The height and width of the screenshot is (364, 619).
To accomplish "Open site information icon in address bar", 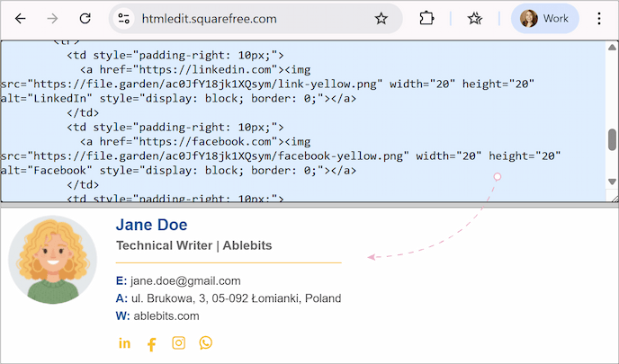I will tap(123, 19).
